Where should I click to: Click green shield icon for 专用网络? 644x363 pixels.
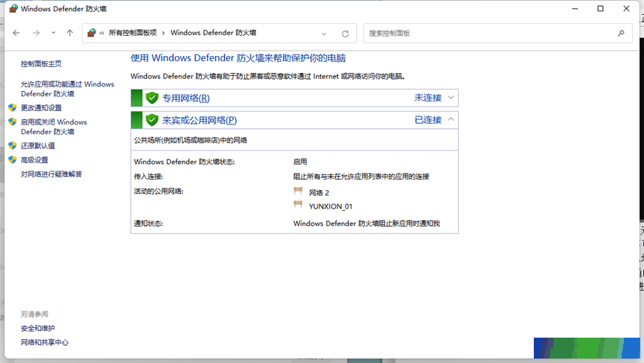[x=152, y=98]
